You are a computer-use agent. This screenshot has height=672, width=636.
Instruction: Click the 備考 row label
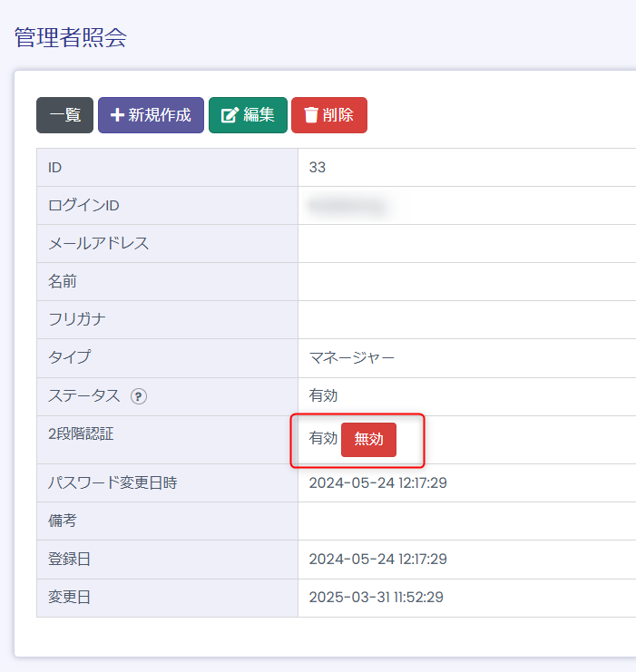(63, 521)
